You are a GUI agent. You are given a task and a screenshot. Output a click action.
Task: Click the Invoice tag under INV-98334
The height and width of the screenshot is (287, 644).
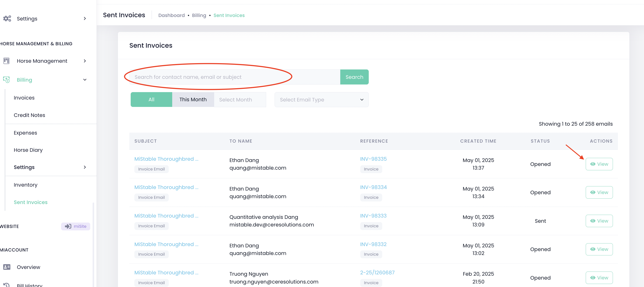point(371,197)
